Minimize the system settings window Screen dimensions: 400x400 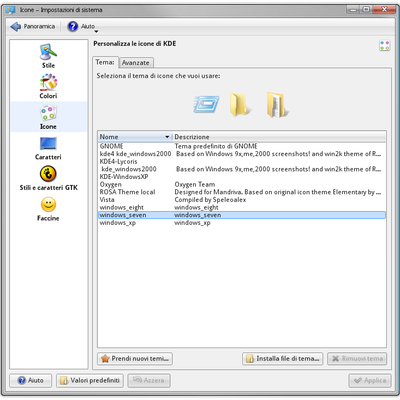tap(353, 9)
